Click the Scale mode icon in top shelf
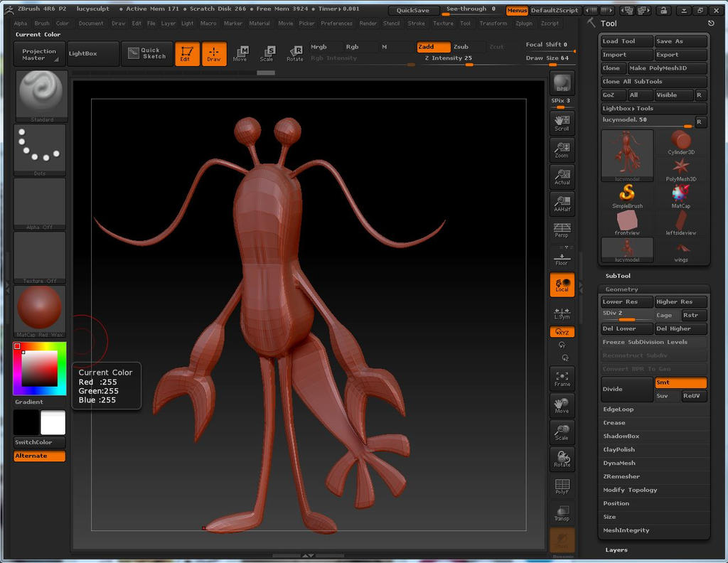The width and height of the screenshot is (728, 563). 267,53
